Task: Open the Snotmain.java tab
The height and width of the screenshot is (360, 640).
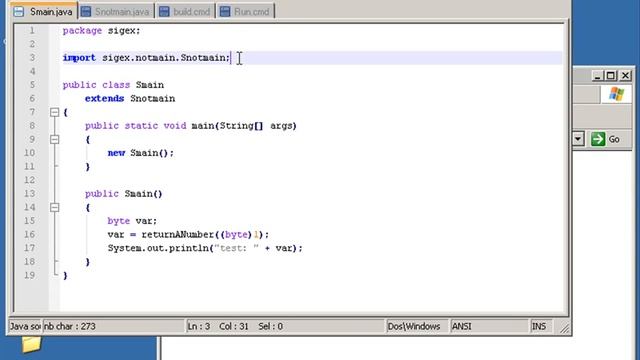Action: (116, 11)
